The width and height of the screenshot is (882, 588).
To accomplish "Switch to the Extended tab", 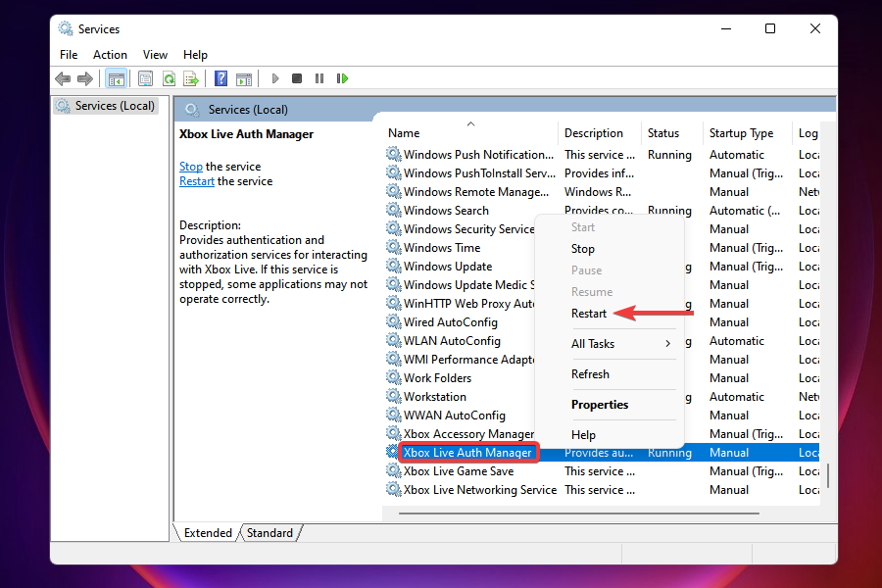I will click(208, 533).
